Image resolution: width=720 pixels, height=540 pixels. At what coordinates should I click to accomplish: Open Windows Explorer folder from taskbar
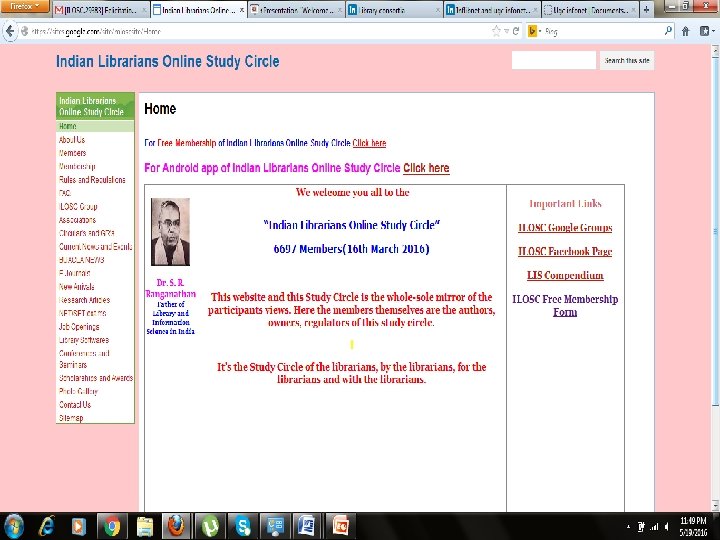click(x=145, y=527)
